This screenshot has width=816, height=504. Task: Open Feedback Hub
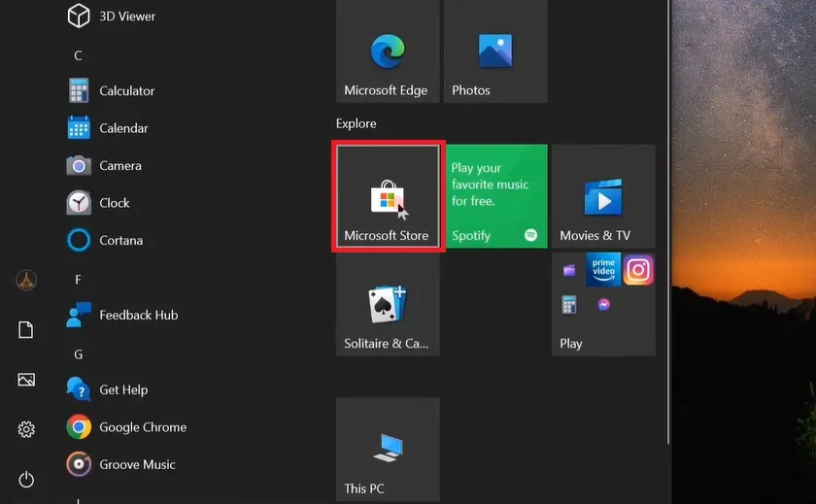click(122, 316)
